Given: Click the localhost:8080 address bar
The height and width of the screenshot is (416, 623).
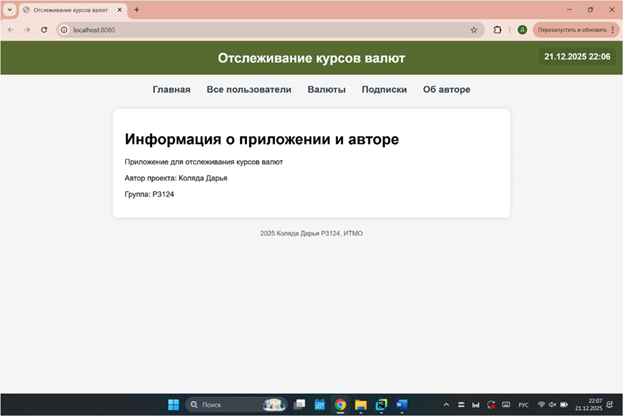Looking at the screenshot, I should (x=250, y=30).
